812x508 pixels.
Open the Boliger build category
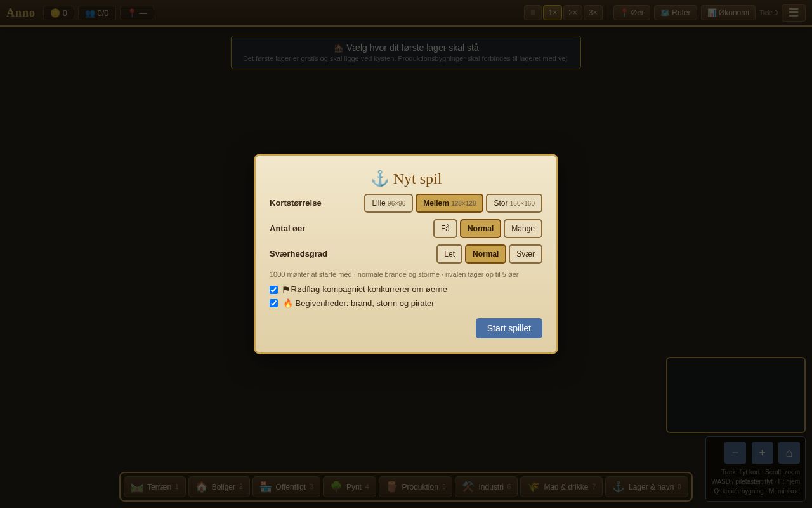[x=219, y=487]
